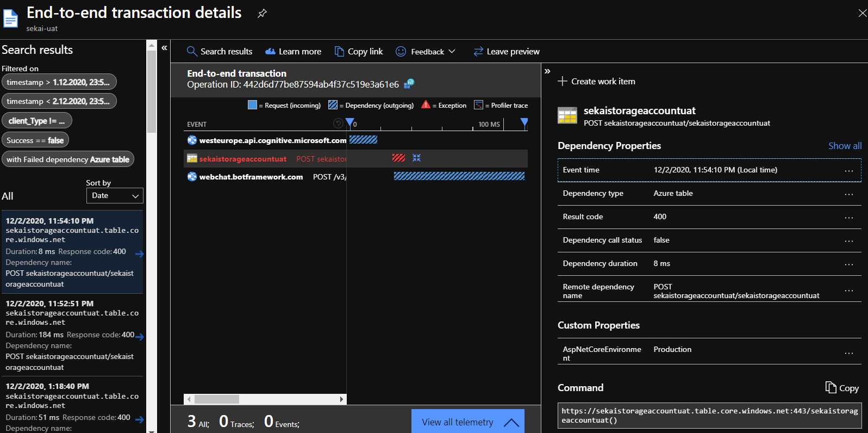Click the Event time value 12/2/2020, 11:54:10 PM

[x=715, y=170]
